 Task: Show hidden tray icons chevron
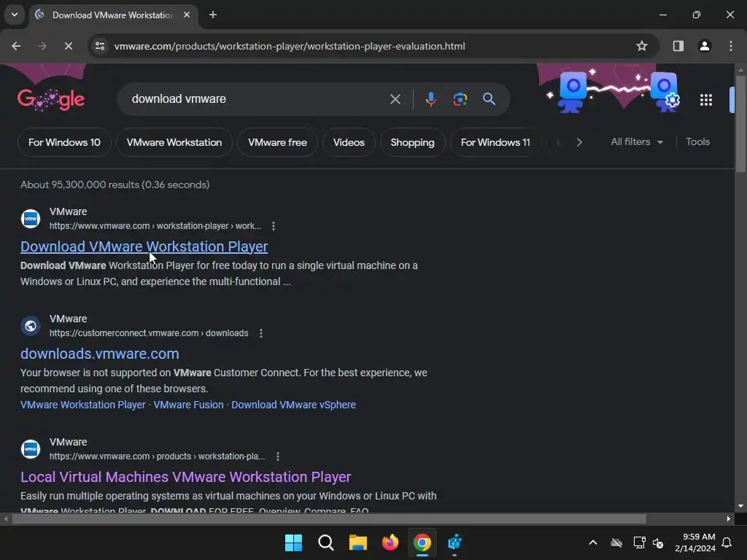[x=592, y=542]
